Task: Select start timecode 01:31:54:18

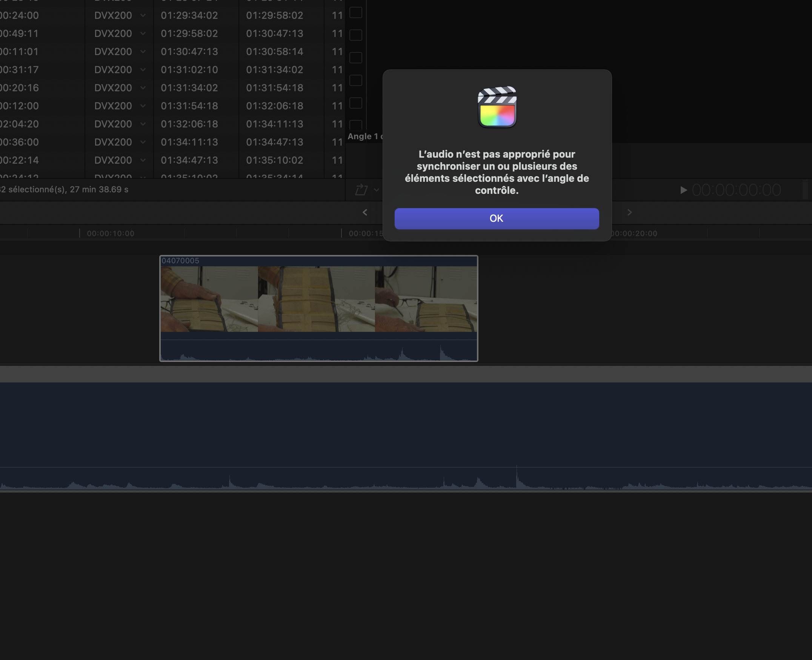Action: (189, 106)
